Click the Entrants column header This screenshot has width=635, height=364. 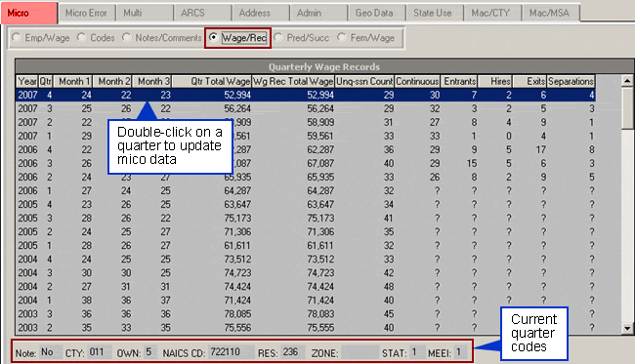click(459, 81)
